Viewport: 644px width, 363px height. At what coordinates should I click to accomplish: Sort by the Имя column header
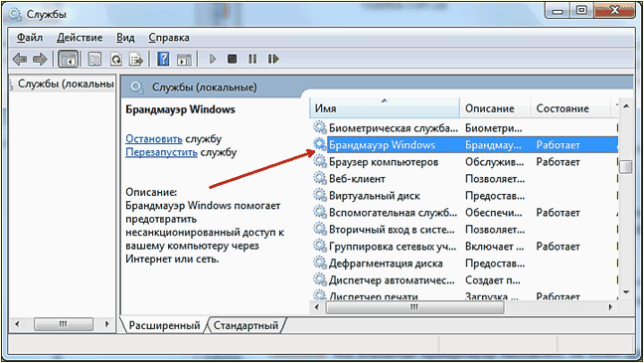point(384,108)
